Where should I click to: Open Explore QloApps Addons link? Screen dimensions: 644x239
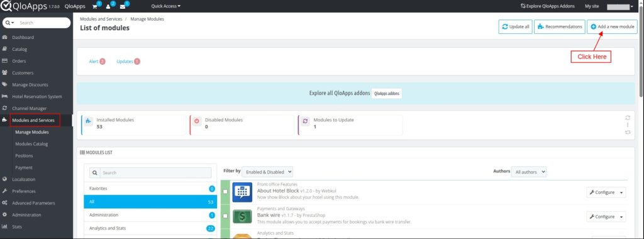548,6
